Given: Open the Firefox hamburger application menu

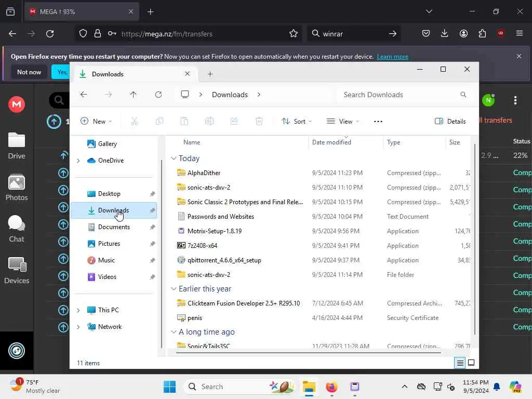Looking at the screenshot, I should (520, 33).
